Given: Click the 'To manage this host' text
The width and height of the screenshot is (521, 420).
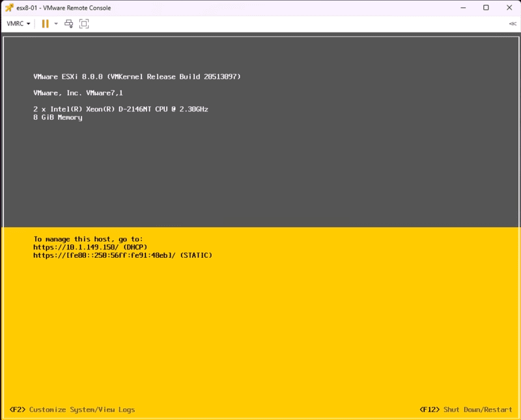Looking at the screenshot, I should (88, 239).
